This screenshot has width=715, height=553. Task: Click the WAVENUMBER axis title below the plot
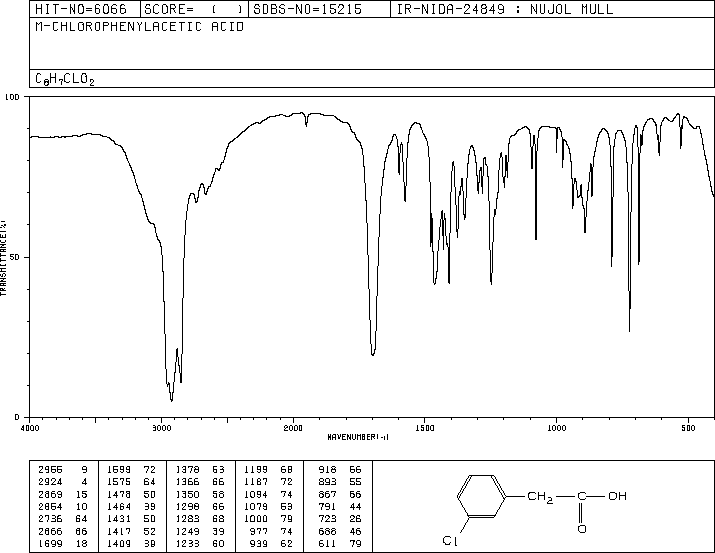click(358, 437)
